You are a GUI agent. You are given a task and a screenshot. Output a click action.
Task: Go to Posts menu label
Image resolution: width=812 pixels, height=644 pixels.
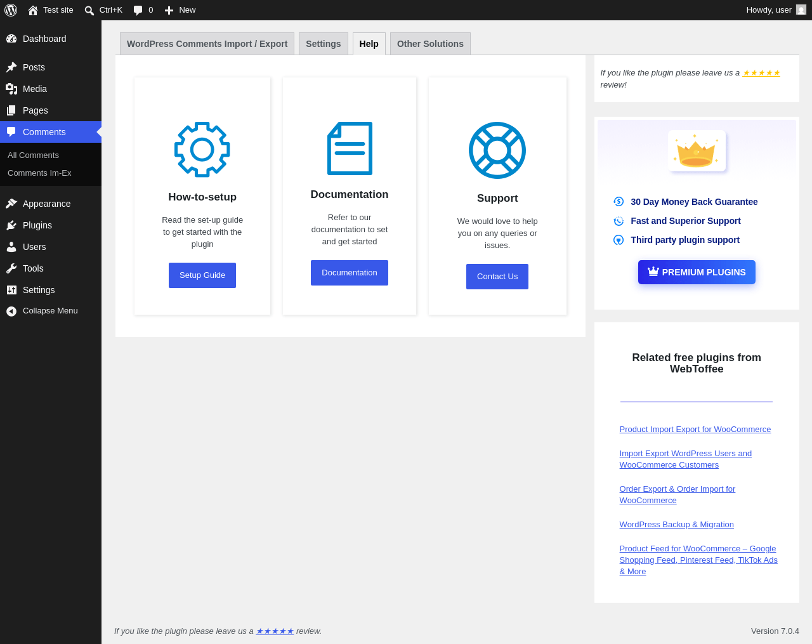click(x=34, y=67)
